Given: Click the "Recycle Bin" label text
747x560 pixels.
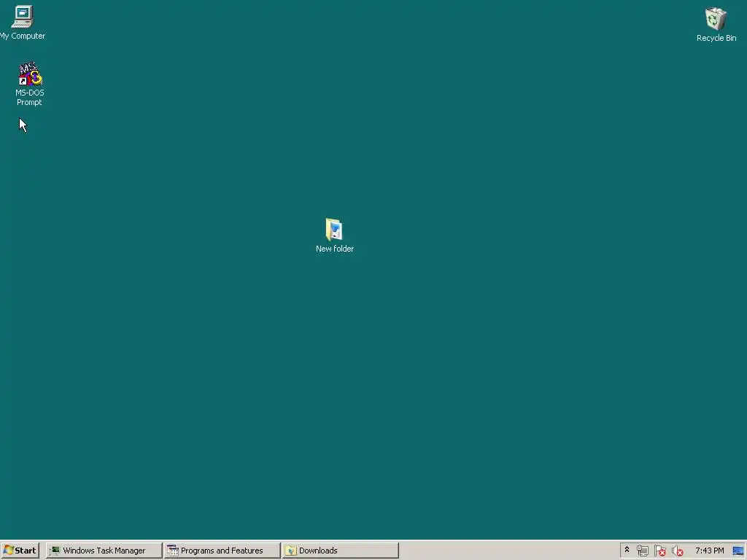Looking at the screenshot, I should [716, 38].
